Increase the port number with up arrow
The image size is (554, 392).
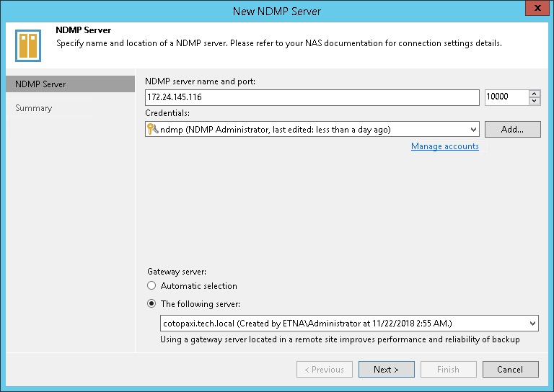535,94
